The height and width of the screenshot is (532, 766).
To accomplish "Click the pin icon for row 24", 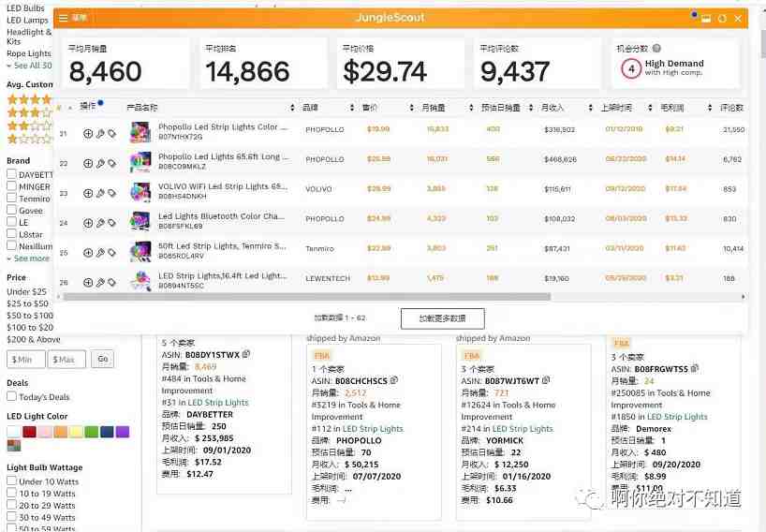I will 100,223.
